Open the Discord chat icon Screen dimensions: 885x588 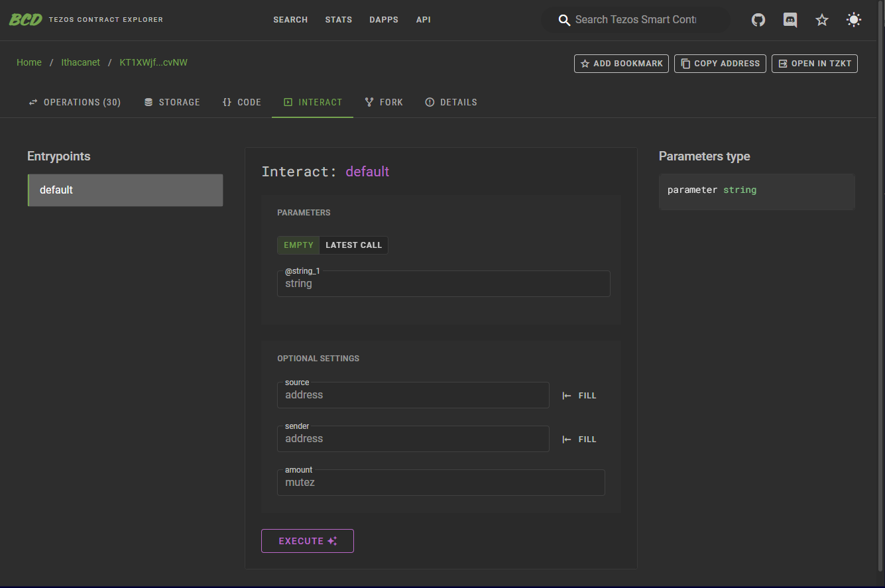(x=790, y=20)
